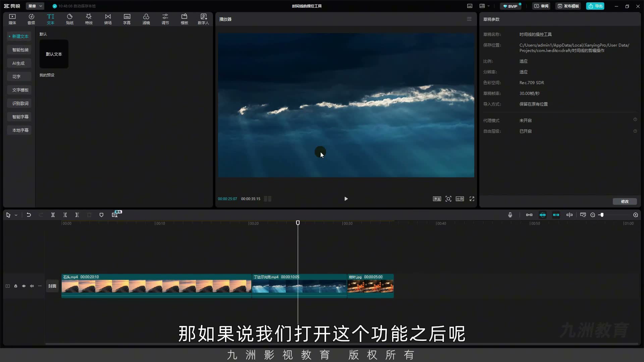Toggle auto snapping on timeline
This screenshot has height=362, width=644.
[543, 215]
